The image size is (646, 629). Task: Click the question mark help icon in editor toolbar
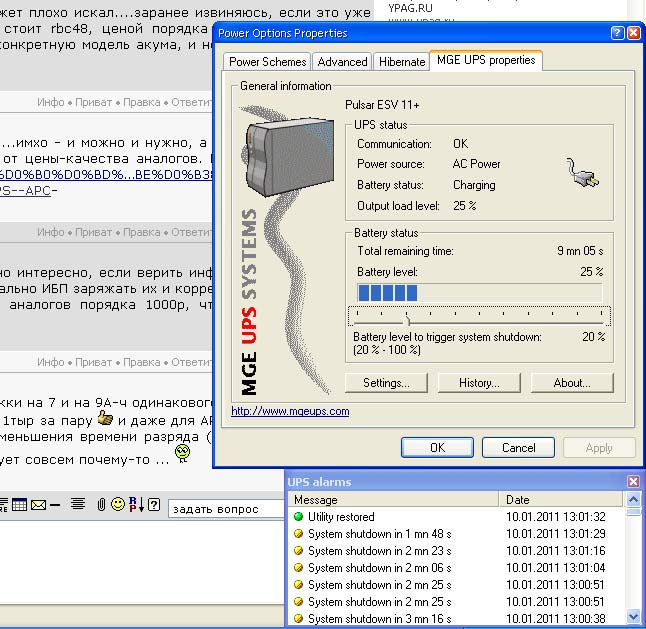154,505
